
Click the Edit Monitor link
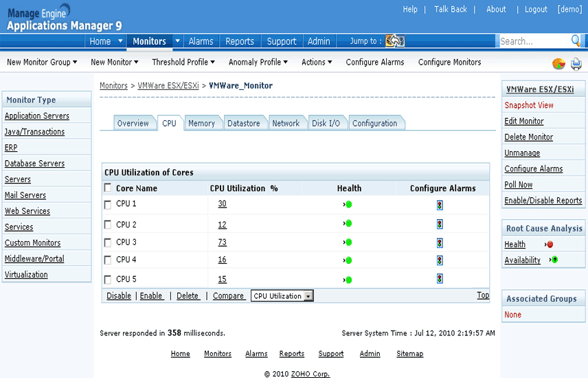coord(524,121)
